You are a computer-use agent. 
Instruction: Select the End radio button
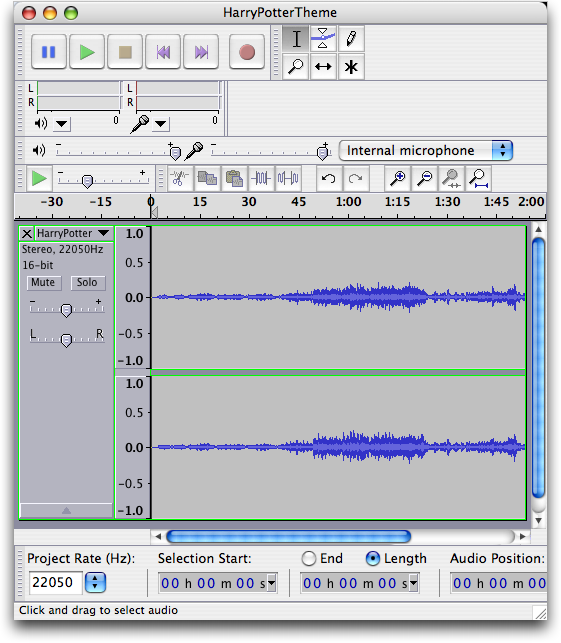click(309, 559)
